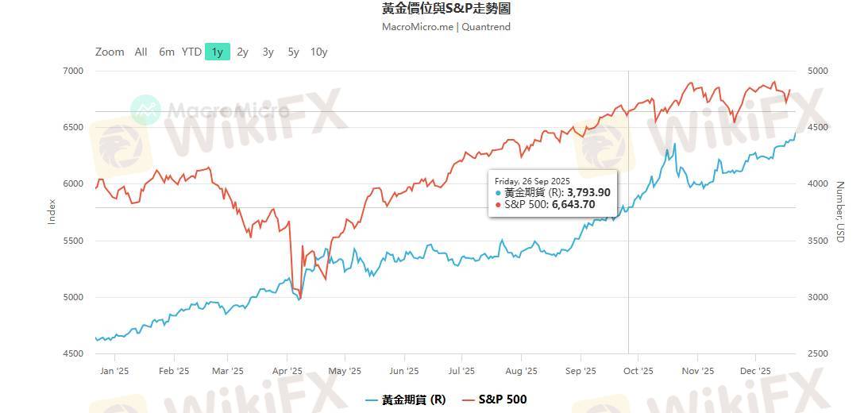Click the Oct '25 x-axis label
This screenshot has width=868, height=413.
point(638,370)
